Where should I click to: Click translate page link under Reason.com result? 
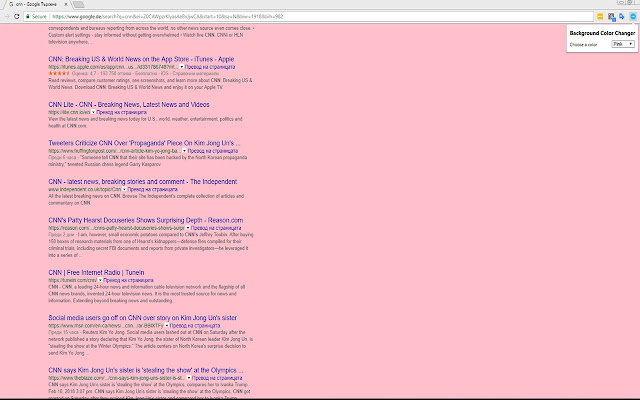click(x=216, y=228)
